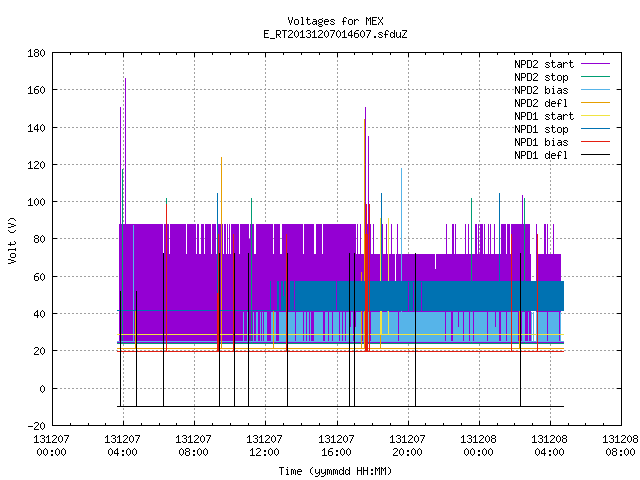Click the '131207 04:00' x-axis tick label

[x=122, y=446]
